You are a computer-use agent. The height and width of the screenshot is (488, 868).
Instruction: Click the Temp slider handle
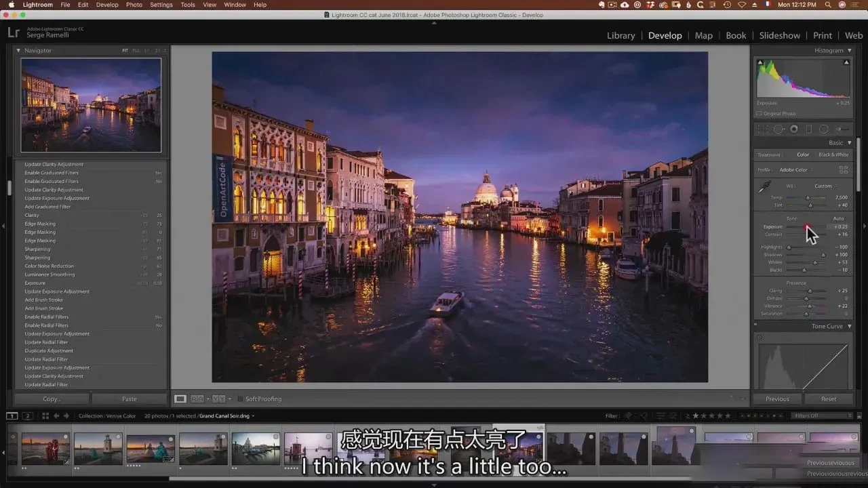click(x=808, y=198)
